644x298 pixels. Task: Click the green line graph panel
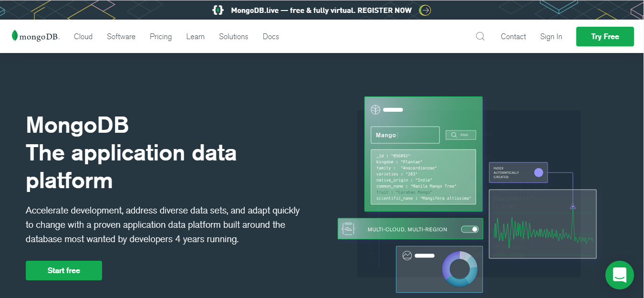click(x=543, y=224)
